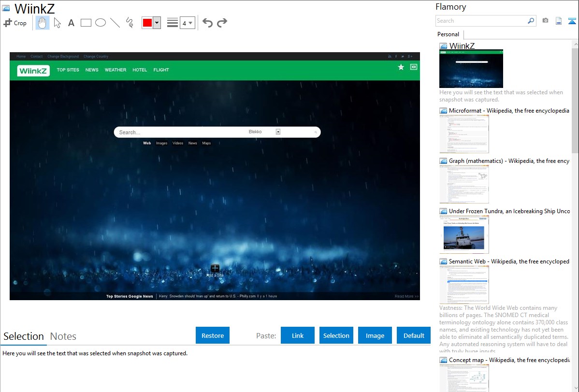The image size is (579, 392).
Task: Open the Personal tab
Action: pos(448,34)
